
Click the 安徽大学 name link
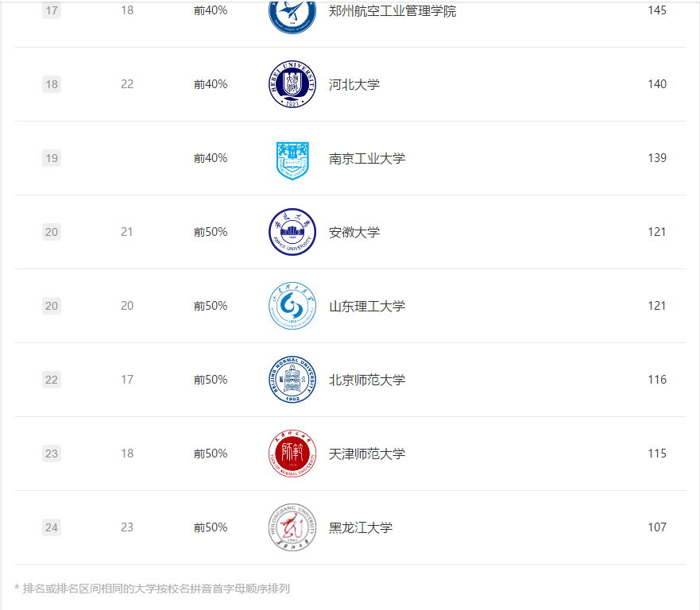click(x=354, y=232)
